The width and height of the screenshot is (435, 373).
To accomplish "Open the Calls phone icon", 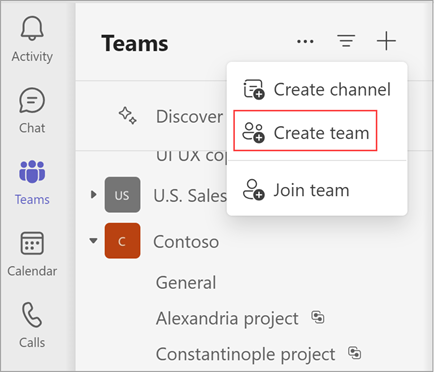I will pyautogui.click(x=32, y=315).
